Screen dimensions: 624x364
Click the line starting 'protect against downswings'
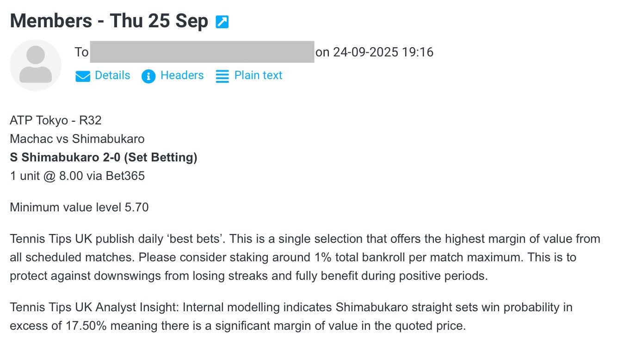(248, 276)
